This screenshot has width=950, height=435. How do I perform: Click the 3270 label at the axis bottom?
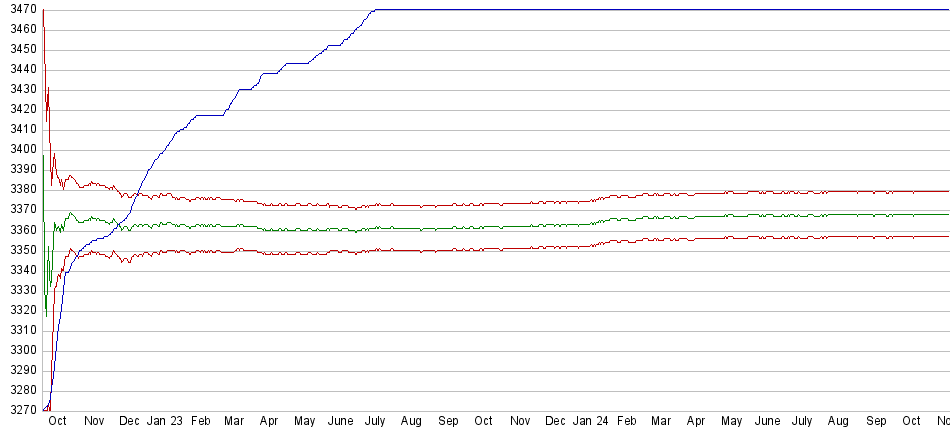tap(20, 410)
